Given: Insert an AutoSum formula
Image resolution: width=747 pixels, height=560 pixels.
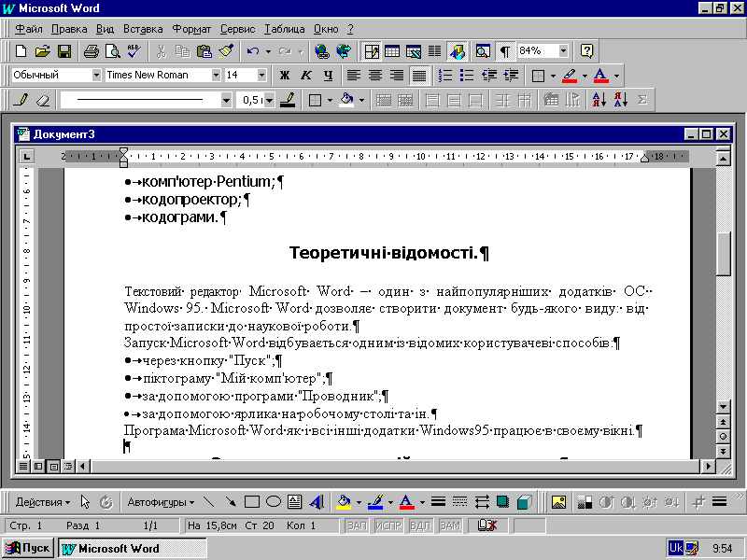Looking at the screenshot, I should click(x=641, y=100).
